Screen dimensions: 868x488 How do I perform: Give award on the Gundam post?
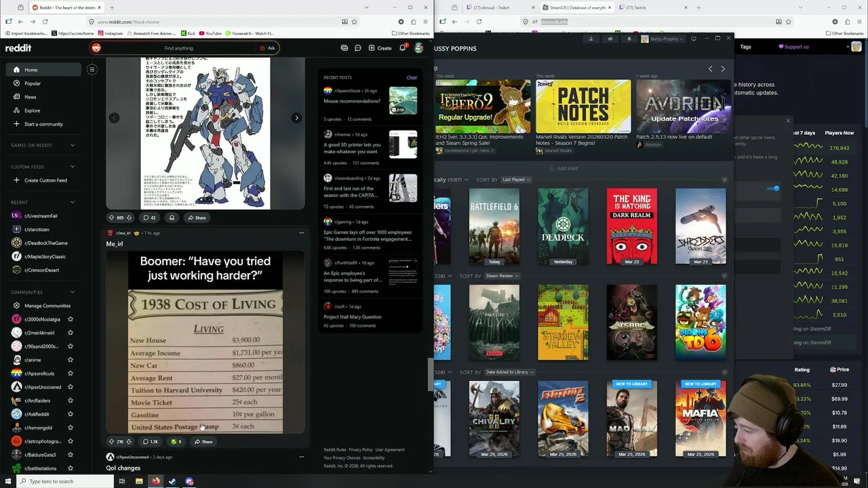click(172, 218)
